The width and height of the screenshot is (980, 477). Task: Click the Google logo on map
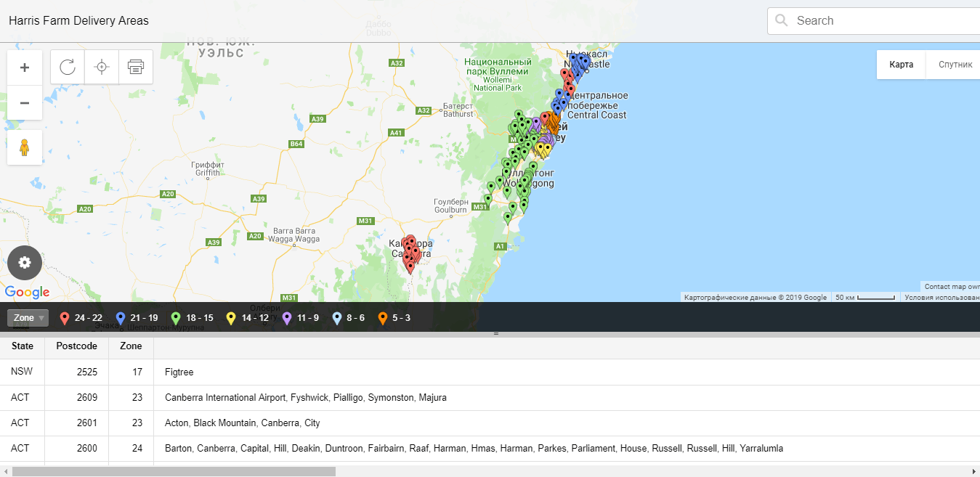tap(27, 293)
